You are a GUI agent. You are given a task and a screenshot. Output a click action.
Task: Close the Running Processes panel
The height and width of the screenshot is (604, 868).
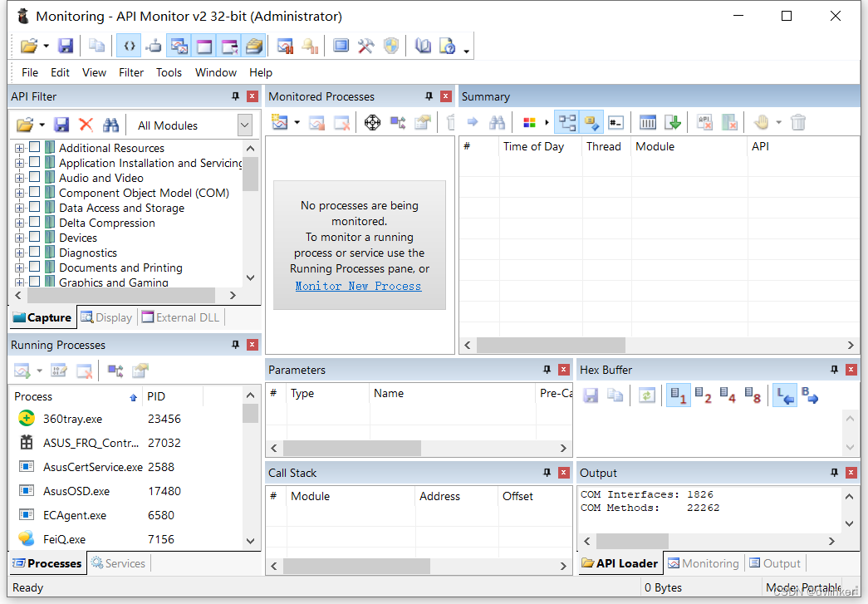pos(253,345)
